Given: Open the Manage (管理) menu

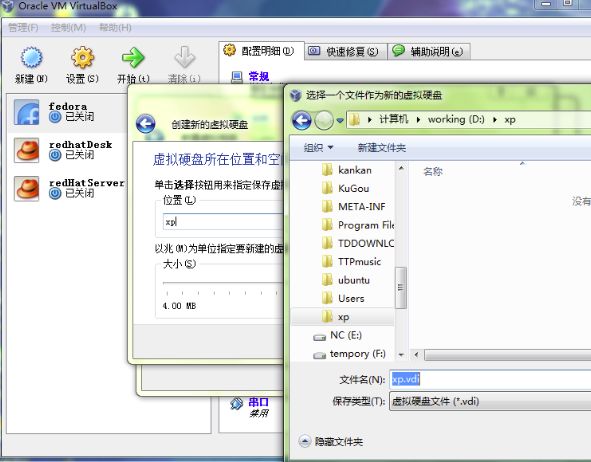Looking at the screenshot, I should tap(23, 28).
